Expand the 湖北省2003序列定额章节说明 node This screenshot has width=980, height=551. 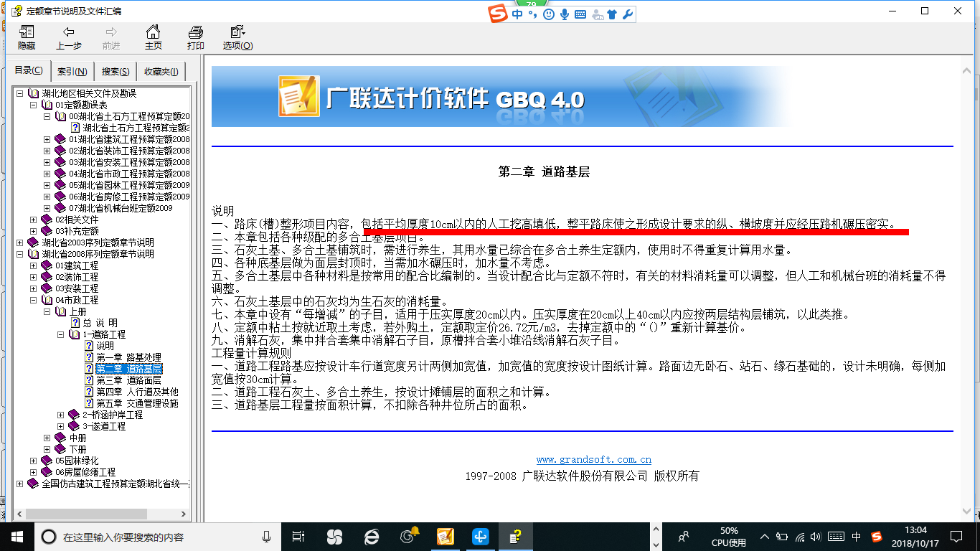tap(19, 242)
